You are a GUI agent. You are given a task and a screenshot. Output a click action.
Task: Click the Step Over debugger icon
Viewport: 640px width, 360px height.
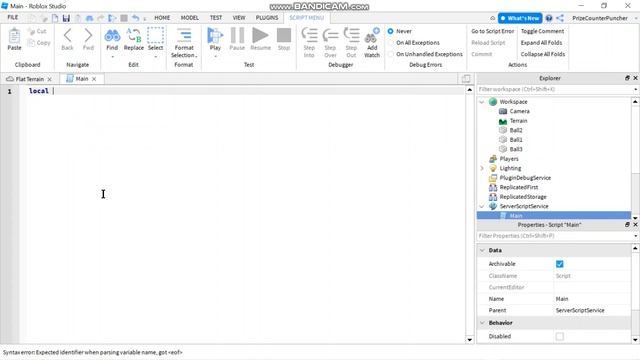coord(330,36)
